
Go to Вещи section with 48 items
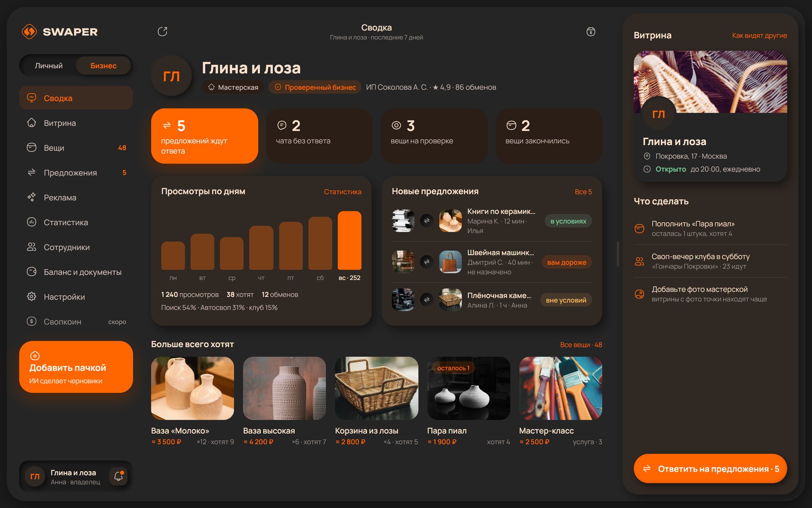click(76, 148)
